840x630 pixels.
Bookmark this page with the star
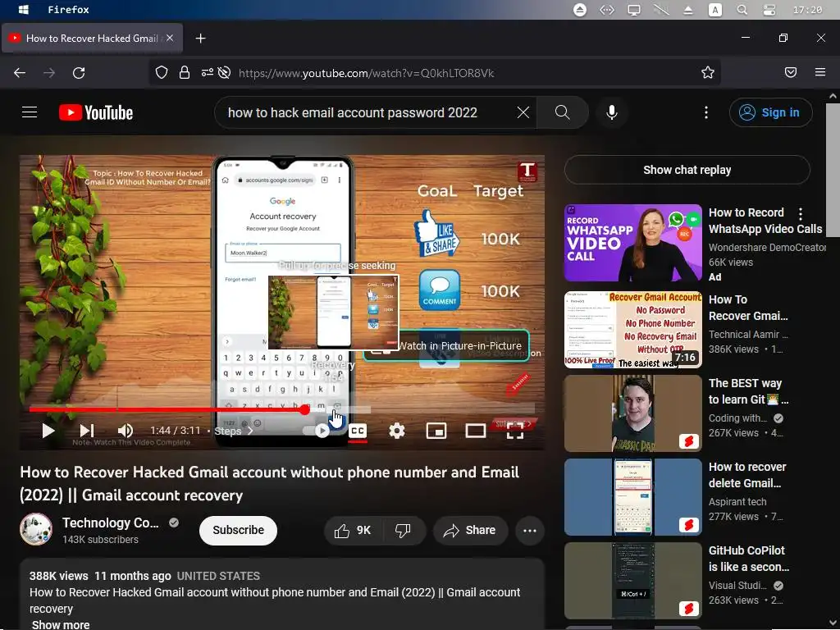click(708, 72)
